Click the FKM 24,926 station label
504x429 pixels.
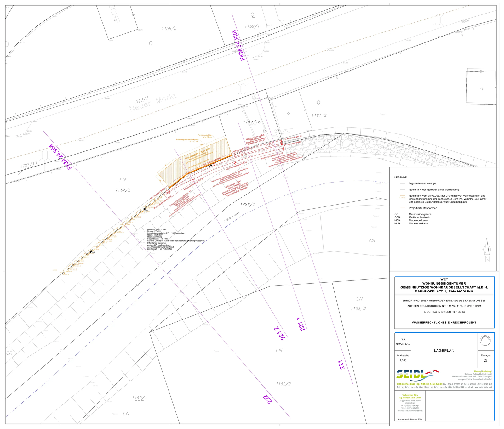[238, 46]
